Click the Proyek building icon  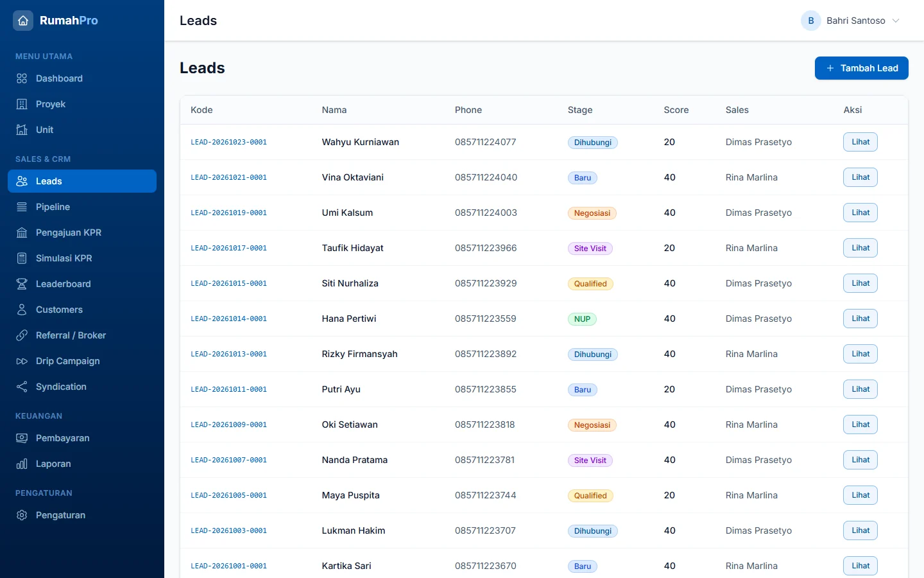[22, 104]
